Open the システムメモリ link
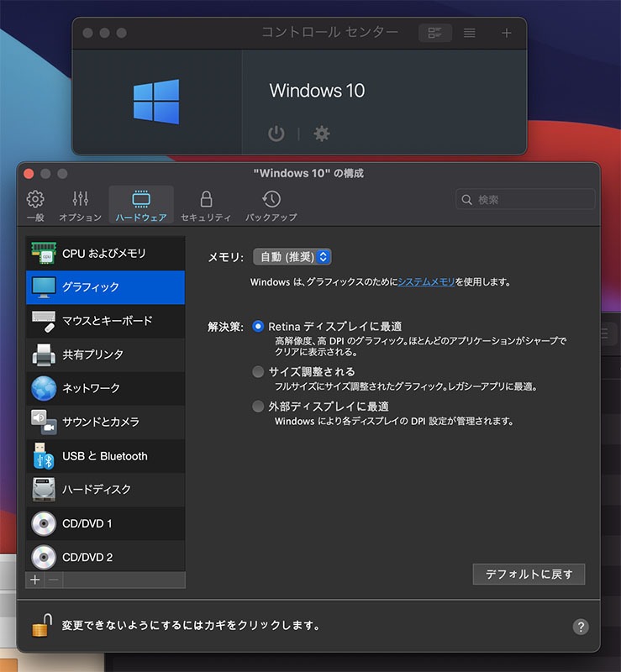 coord(426,282)
